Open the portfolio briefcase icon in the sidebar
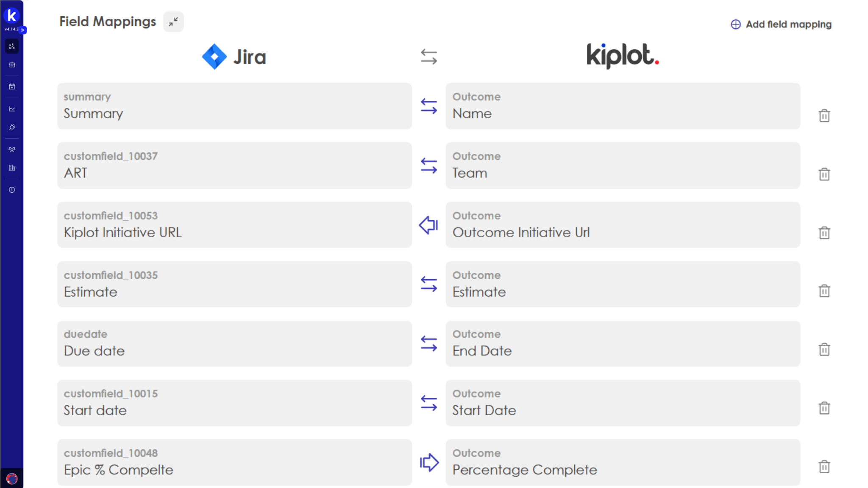The height and width of the screenshot is (488, 868). 12,64
